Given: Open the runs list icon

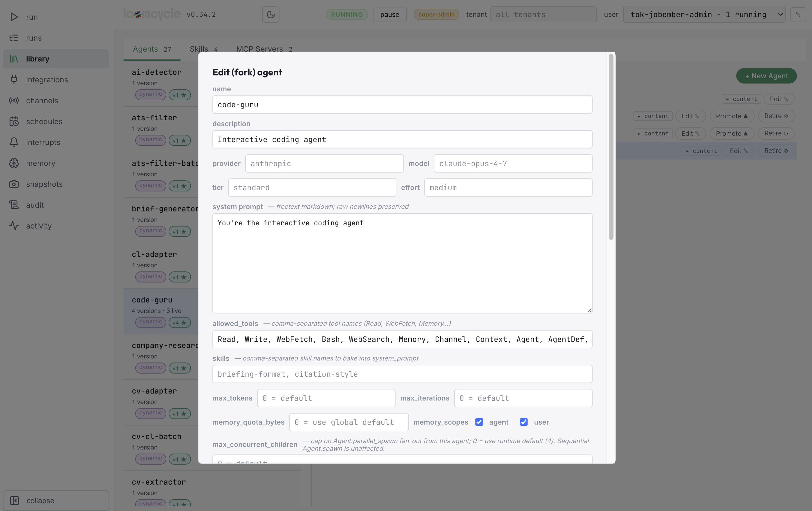Looking at the screenshot, I should coord(14,38).
